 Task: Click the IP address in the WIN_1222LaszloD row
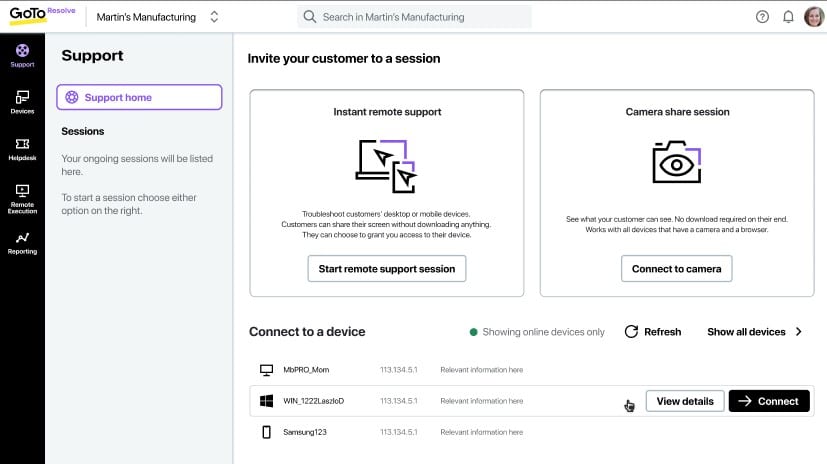click(399, 401)
